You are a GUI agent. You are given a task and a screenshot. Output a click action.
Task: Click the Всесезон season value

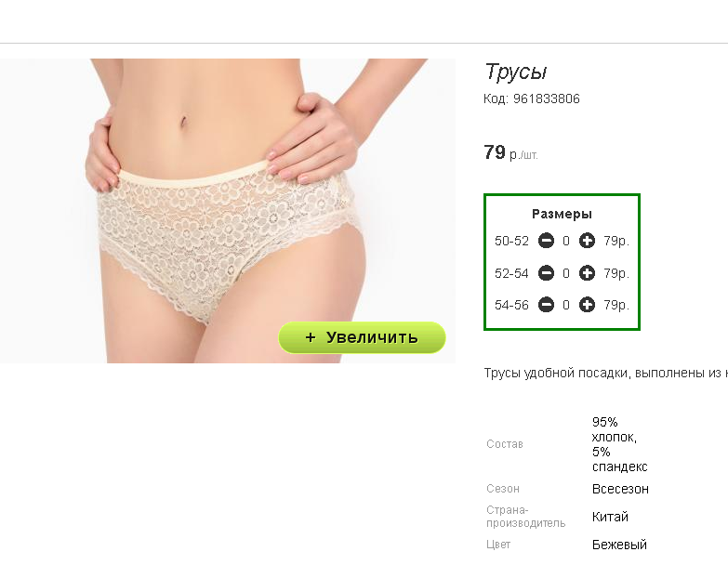coord(620,489)
